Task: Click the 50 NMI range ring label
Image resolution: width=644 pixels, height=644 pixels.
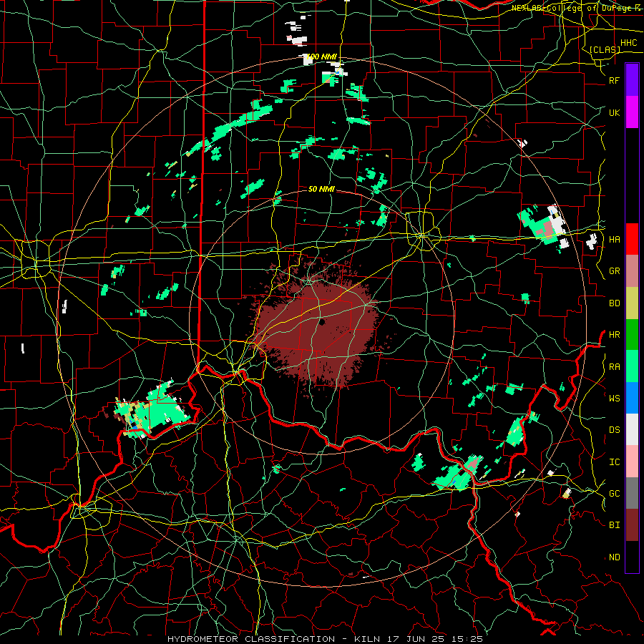Action: (321, 189)
